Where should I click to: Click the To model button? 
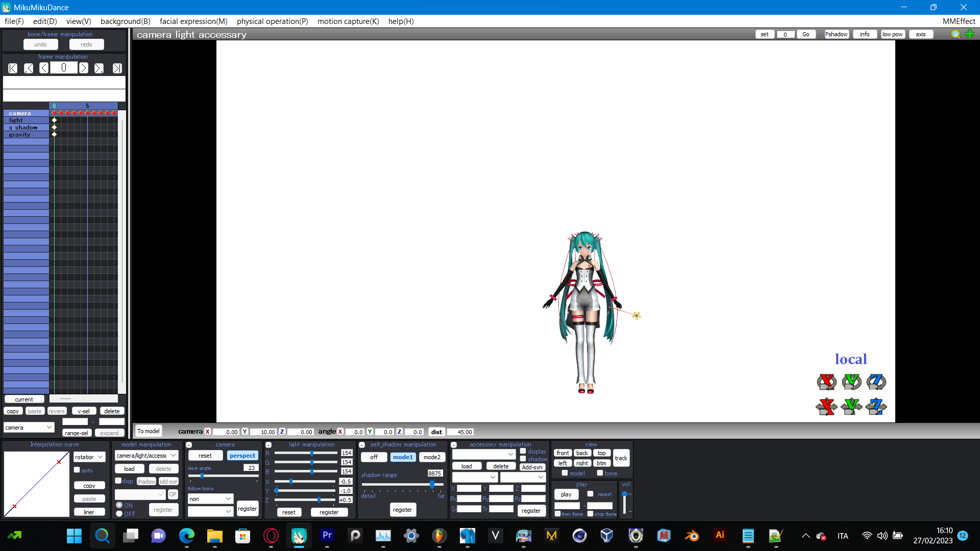tap(148, 431)
